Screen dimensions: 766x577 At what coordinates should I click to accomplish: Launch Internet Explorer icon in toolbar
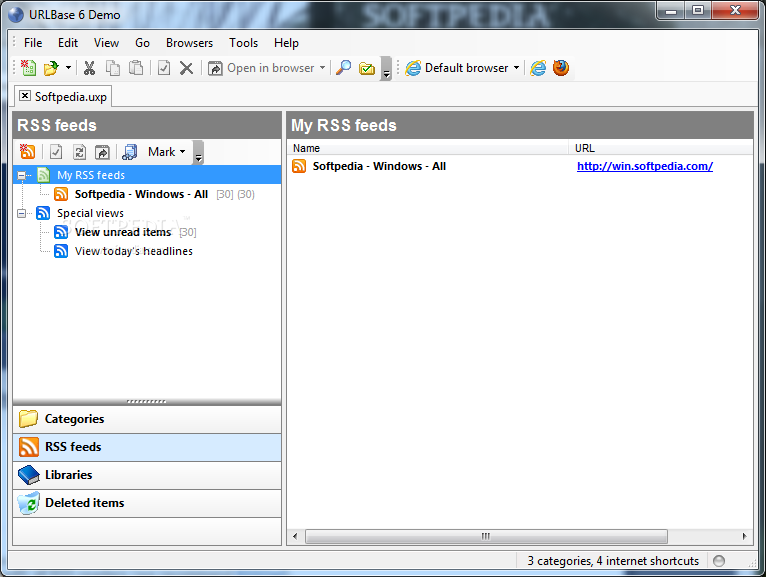click(538, 68)
